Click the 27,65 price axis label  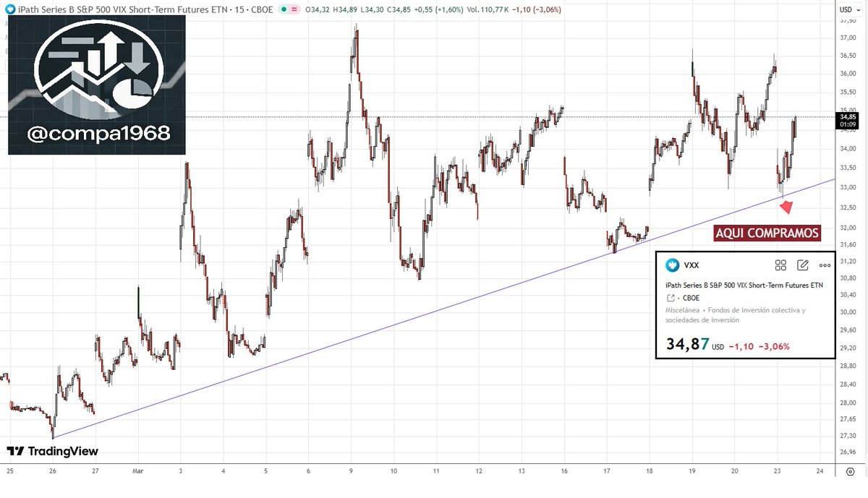(x=847, y=419)
